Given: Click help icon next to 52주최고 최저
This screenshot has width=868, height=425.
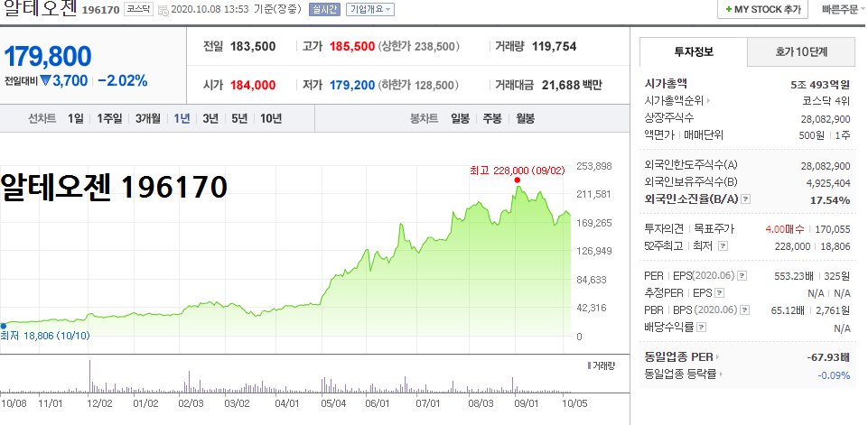Looking at the screenshot, I should [x=723, y=246].
